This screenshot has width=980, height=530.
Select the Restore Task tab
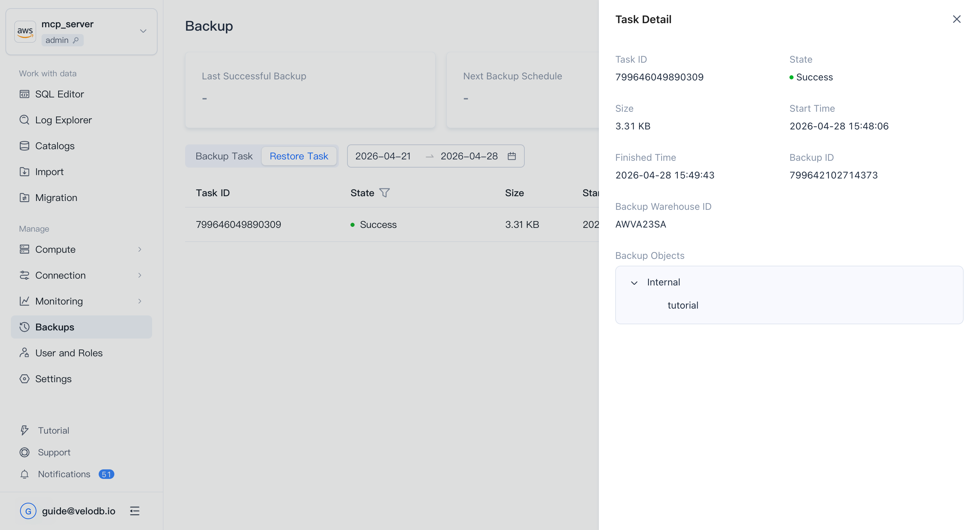299,156
